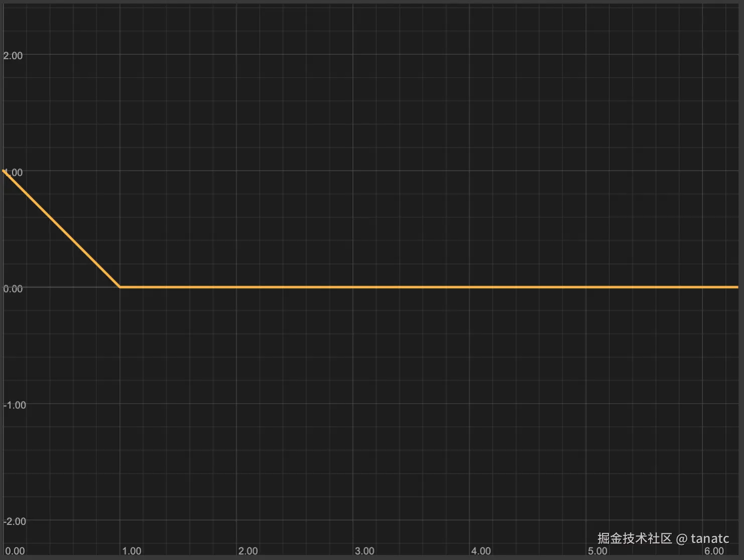The image size is (744, 560).
Task: Click the 4.00 horizontal axis label
Action: (x=481, y=551)
